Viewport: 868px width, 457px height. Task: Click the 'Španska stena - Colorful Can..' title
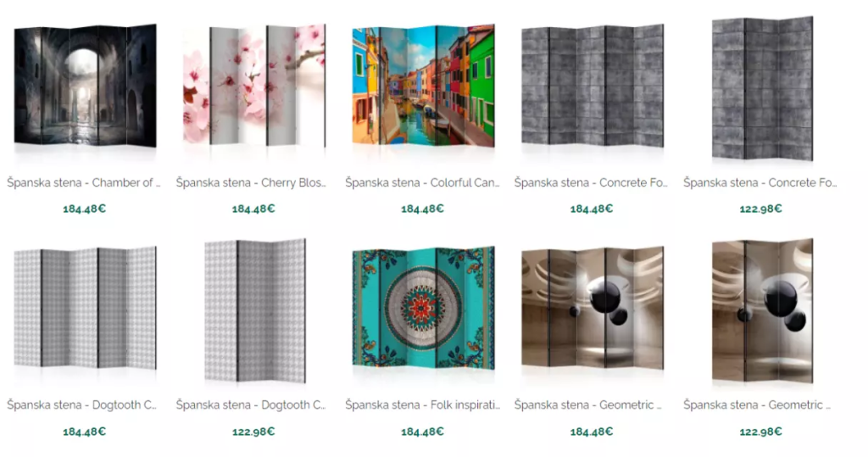coord(422,183)
